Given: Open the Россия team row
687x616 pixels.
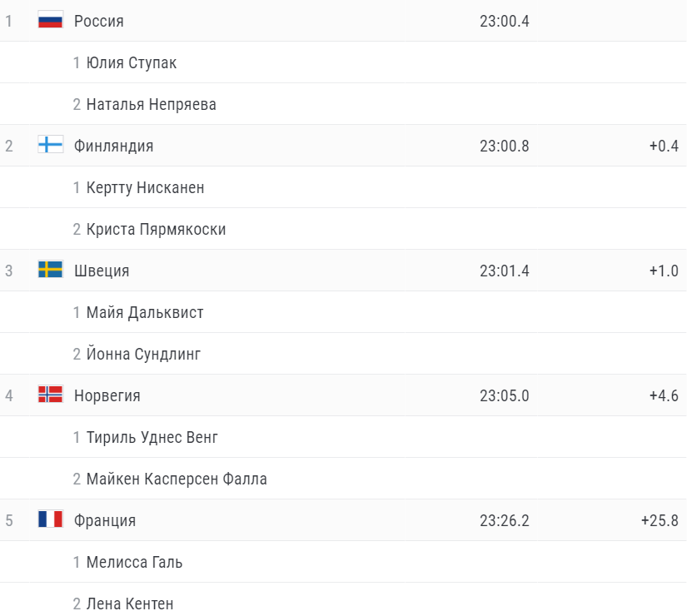Looking at the screenshot, I should [343, 21].
